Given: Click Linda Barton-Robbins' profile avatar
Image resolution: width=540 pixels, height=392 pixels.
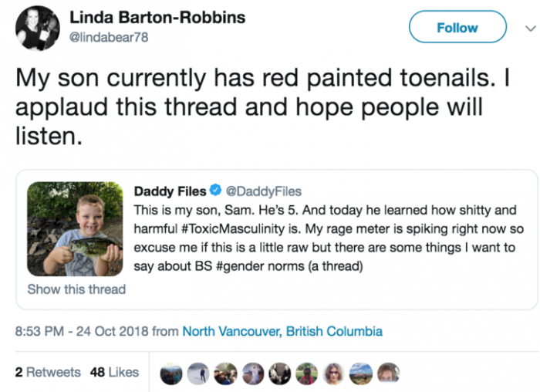Looking at the screenshot, I should click(37, 29).
